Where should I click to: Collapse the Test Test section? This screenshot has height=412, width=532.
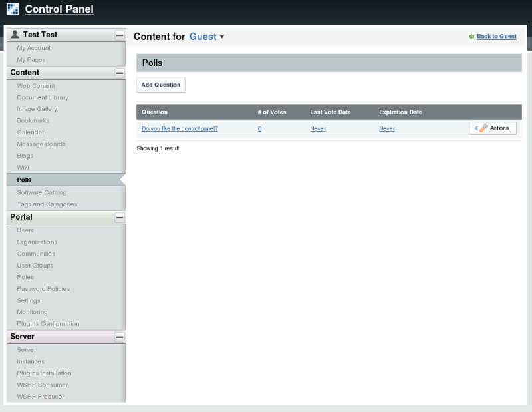point(120,35)
